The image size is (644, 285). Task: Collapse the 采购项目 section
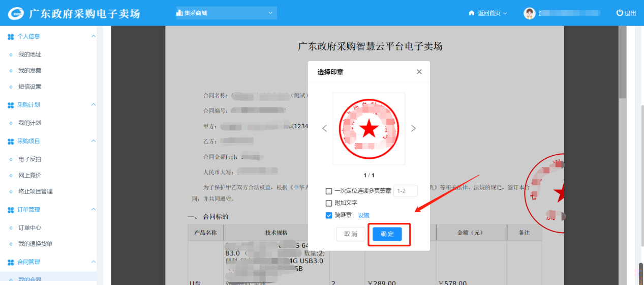point(93,140)
